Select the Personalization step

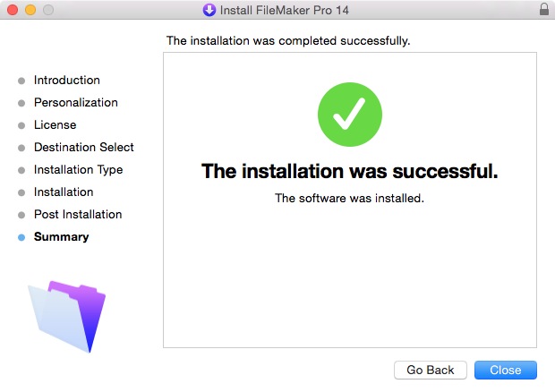pos(76,103)
